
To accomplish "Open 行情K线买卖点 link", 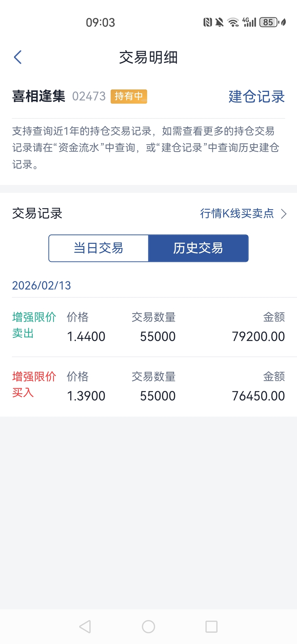I will pos(237,214).
